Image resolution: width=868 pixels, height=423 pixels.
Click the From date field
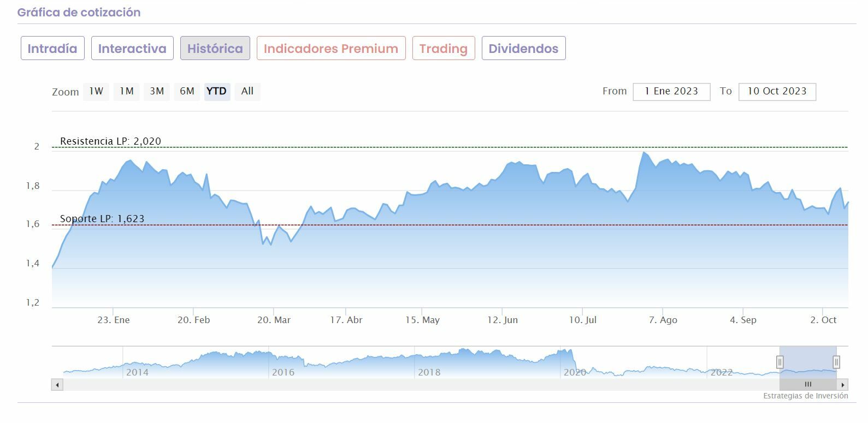(x=671, y=92)
